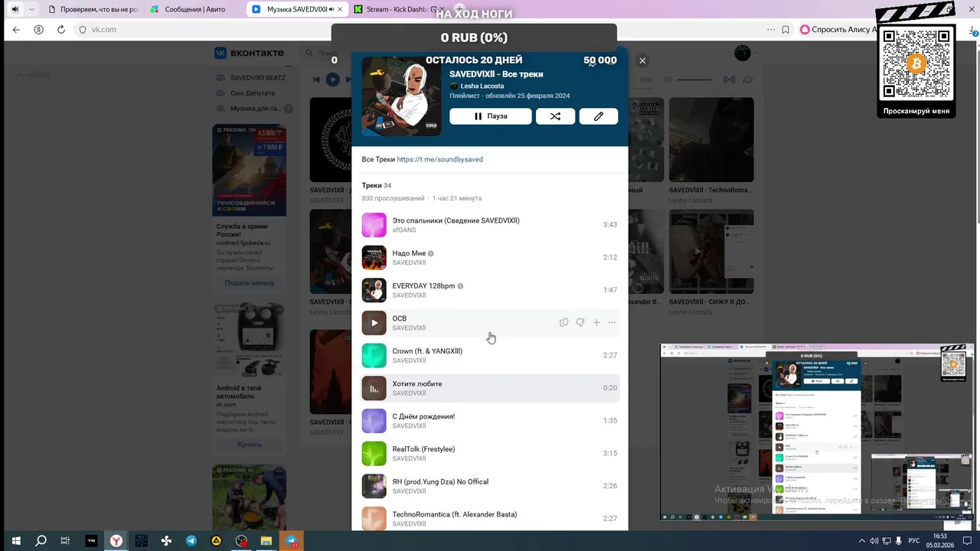Open Telegram from the taskbar

[x=191, y=541]
